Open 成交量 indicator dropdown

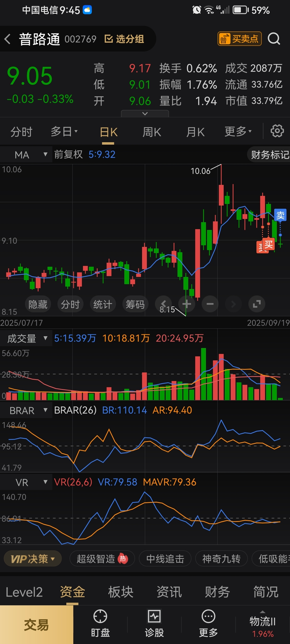[x=26, y=339]
